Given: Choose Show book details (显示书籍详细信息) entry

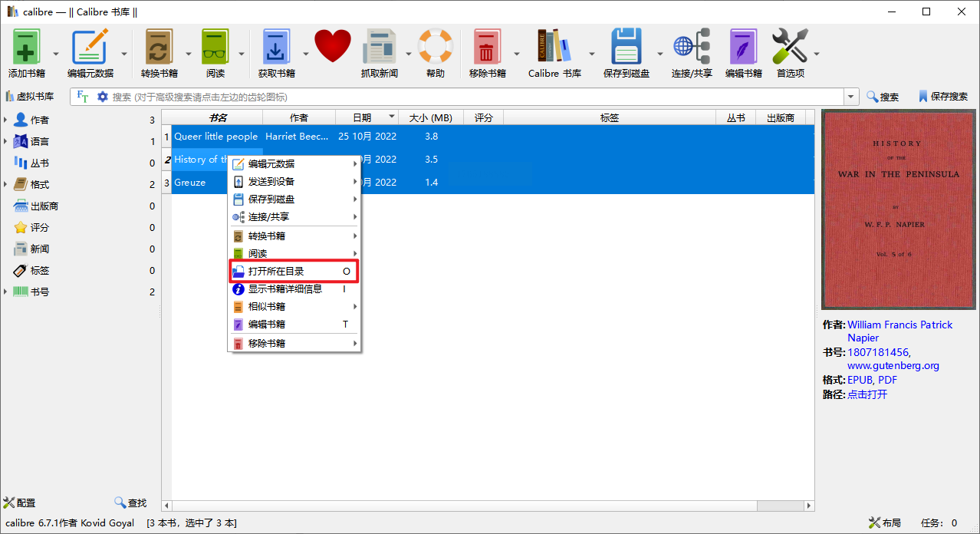Looking at the screenshot, I should click(294, 288).
